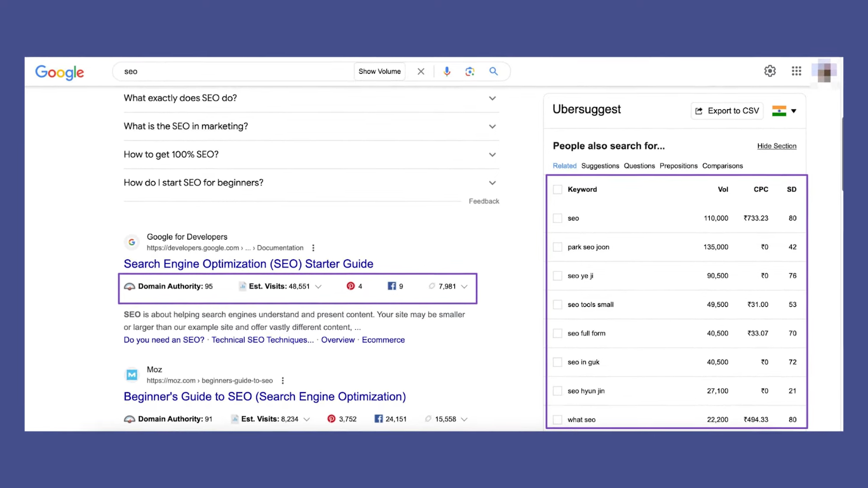Viewport: 868px width, 488px height.
Task: Click the three-dot menu beside developers.google.com
Action: click(x=313, y=248)
